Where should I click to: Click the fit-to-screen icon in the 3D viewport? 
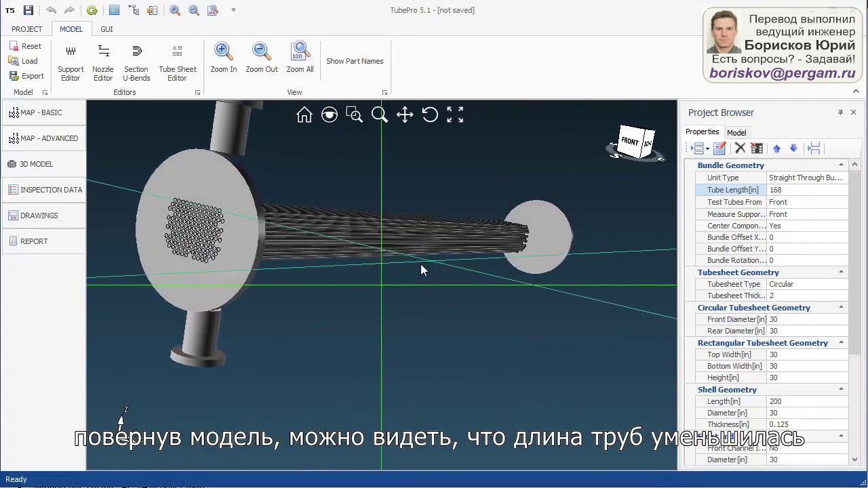click(x=455, y=115)
